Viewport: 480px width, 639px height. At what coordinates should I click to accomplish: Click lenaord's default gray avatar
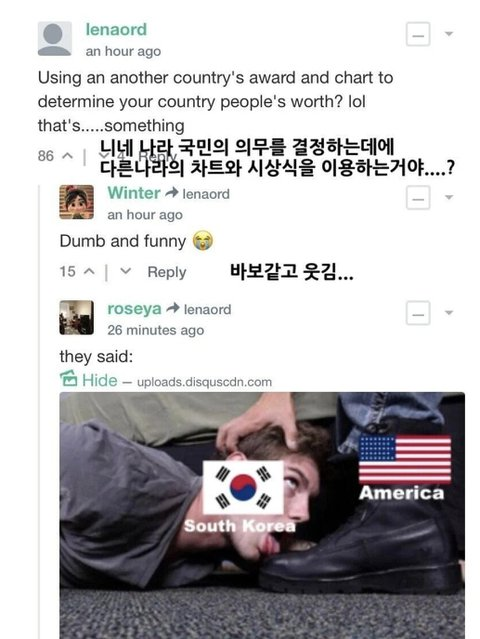click(x=55, y=39)
